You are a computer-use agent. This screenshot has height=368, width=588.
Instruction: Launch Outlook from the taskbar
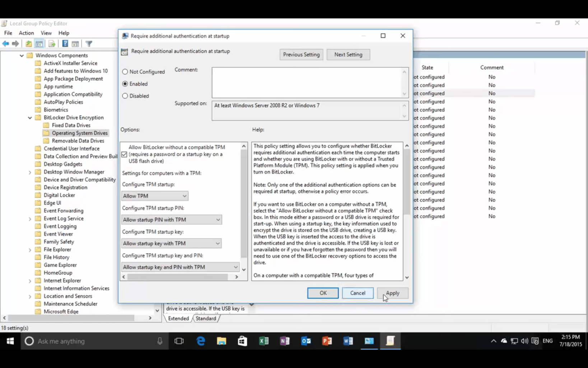pyautogui.click(x=306, y=341)
